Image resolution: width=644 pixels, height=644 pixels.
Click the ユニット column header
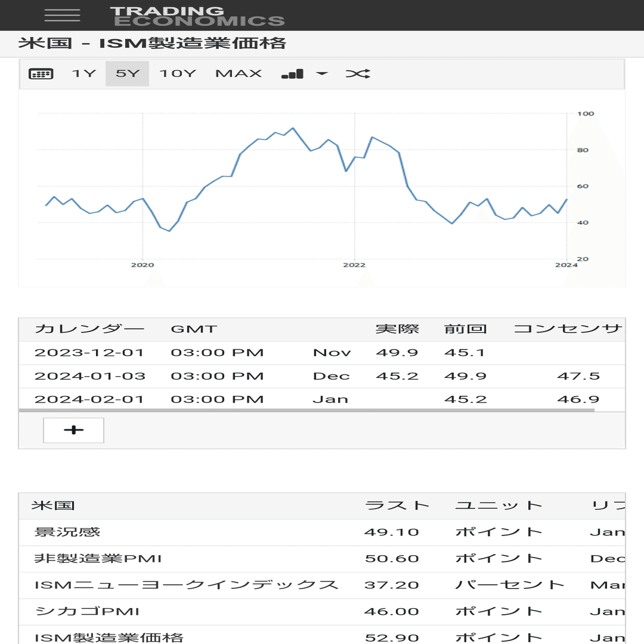coord(499,506)
